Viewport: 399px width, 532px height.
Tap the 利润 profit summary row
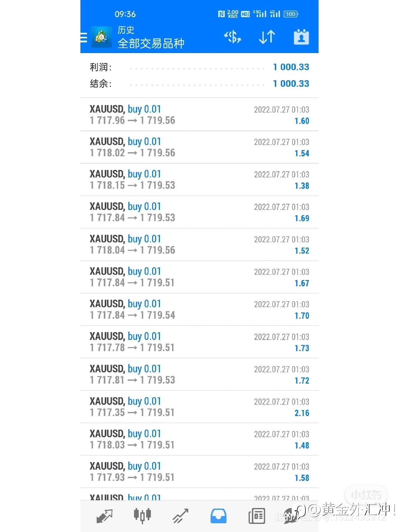point(199,67)
